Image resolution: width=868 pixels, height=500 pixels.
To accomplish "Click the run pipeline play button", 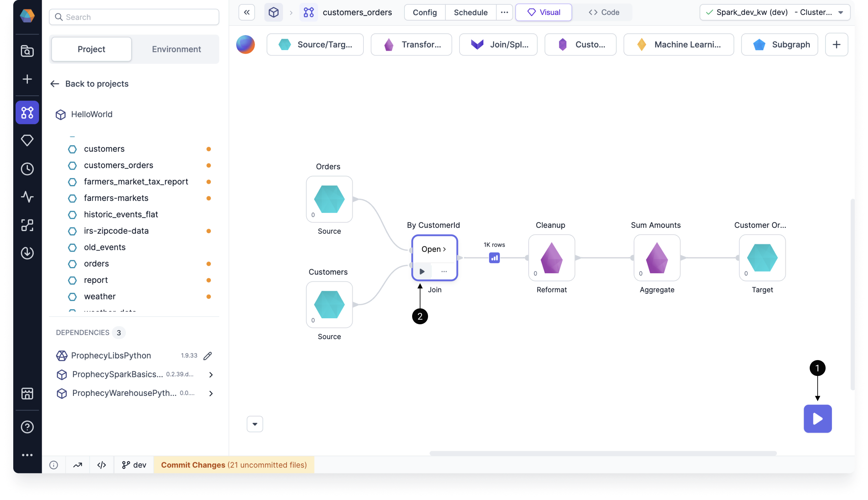I will coord(817,419).
